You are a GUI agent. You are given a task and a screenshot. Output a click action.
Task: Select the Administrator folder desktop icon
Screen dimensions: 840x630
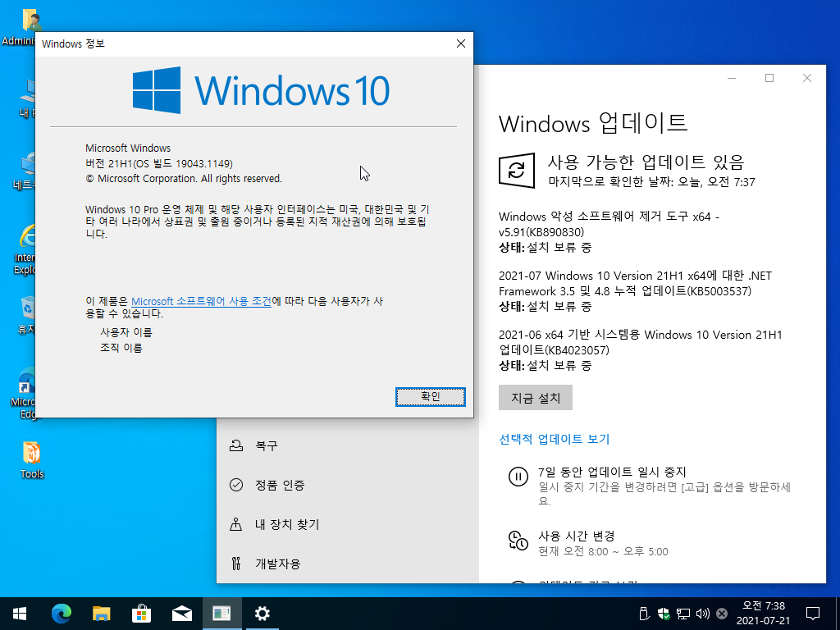pyautogui.click(x=21, y=27)
